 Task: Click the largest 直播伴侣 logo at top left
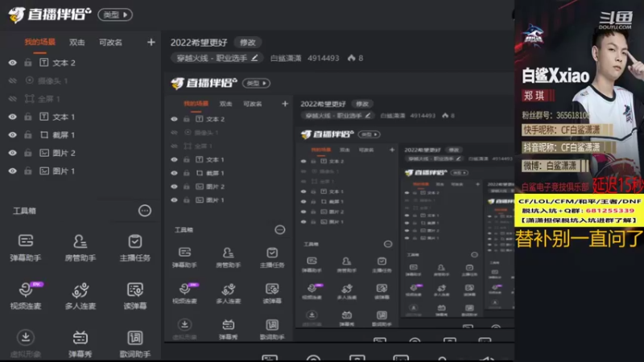49,14
